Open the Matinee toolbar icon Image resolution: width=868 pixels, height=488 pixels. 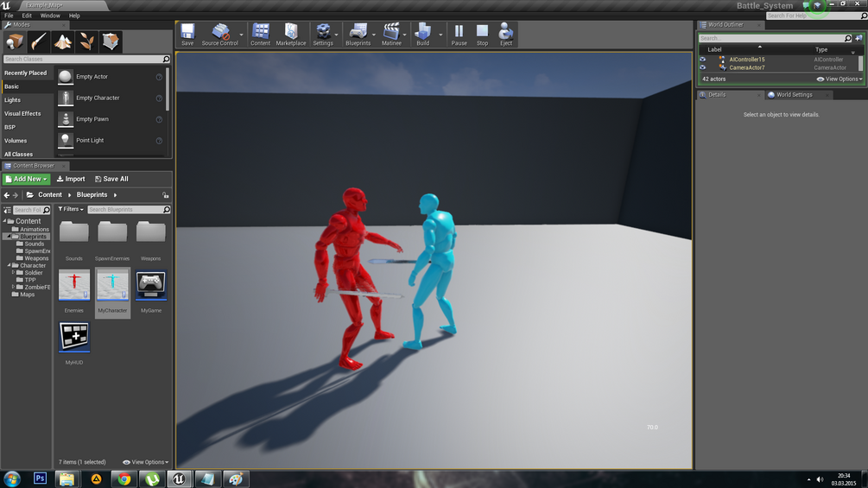tap(391, 35)
